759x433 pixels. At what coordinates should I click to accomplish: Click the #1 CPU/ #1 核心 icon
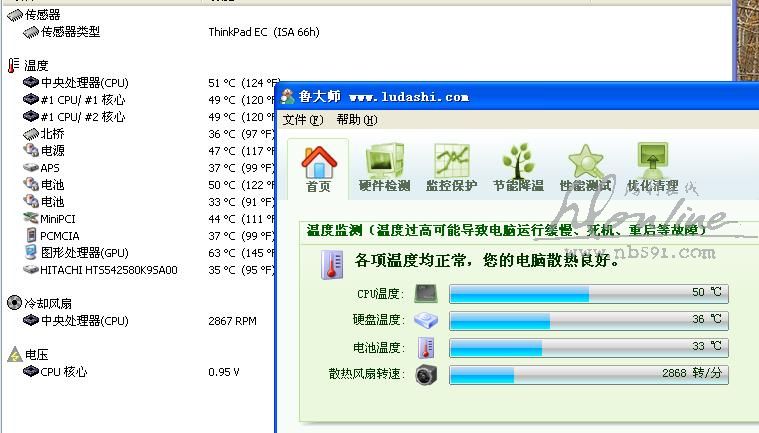pyautogui.click(x=31, y=99)
